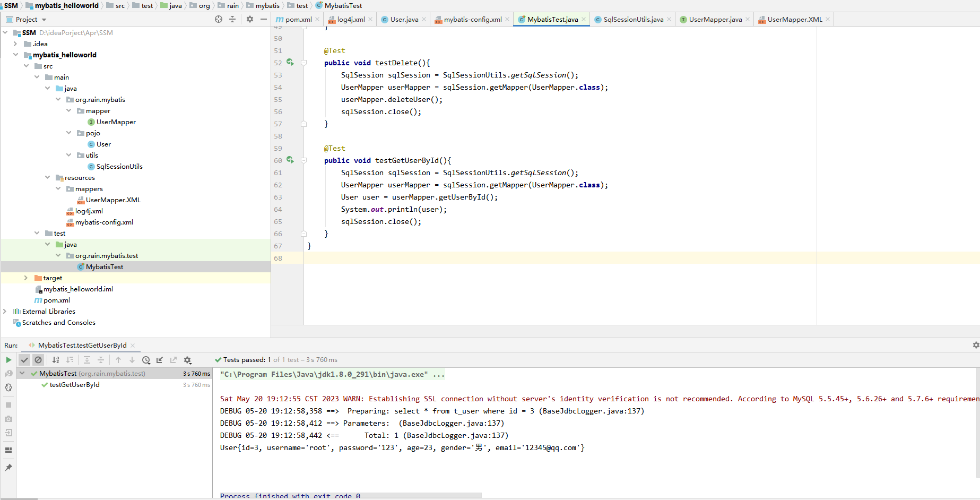Screen dimensions: 980x500
Task: Click the rain breadcrumb
Action: pyautogui.click(x=232, y=5)
